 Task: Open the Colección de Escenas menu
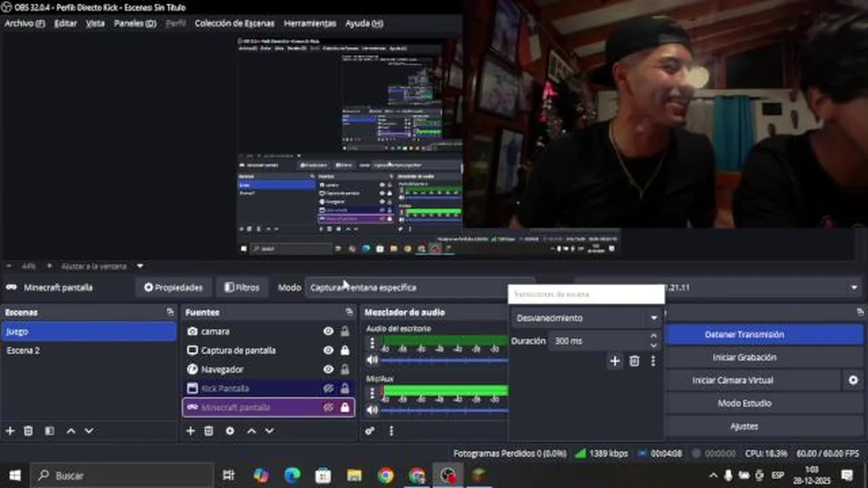(x=235, y=23)
